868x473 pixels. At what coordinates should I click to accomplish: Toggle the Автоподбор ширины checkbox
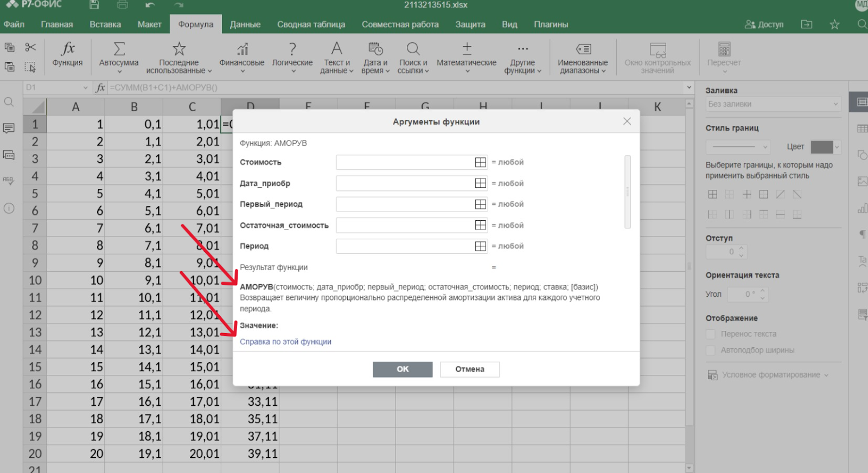(710, 350)
